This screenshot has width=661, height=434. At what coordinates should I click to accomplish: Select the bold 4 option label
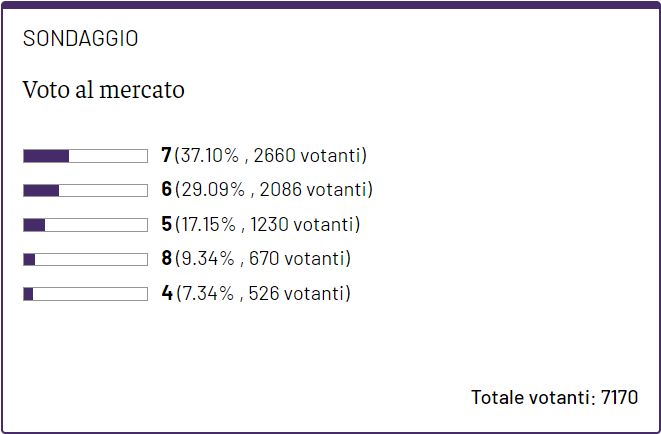click(x=167, y=293)
